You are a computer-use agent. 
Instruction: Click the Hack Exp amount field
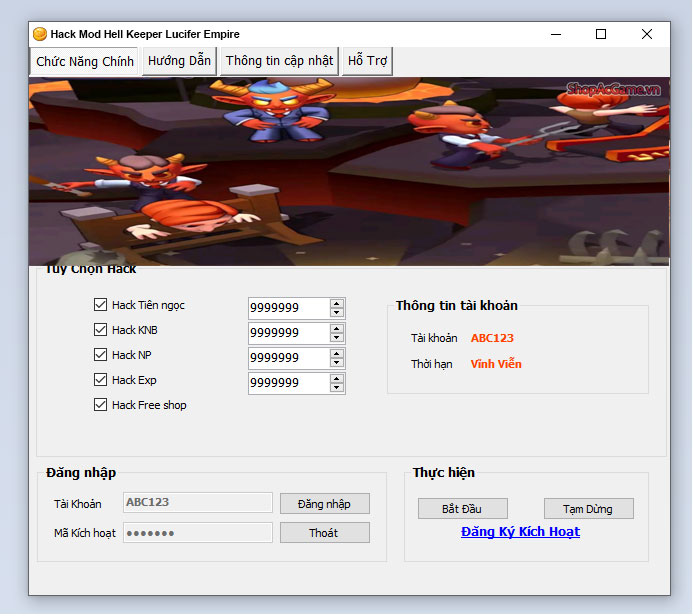point(289,384)
